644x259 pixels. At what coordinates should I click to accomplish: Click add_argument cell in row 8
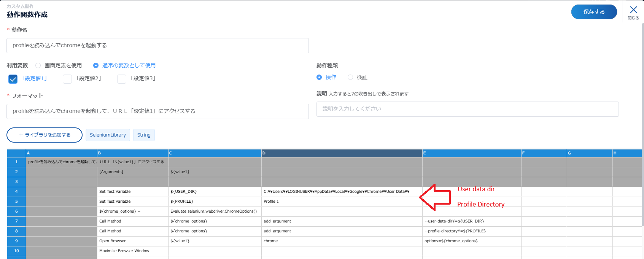pos(342,231)
